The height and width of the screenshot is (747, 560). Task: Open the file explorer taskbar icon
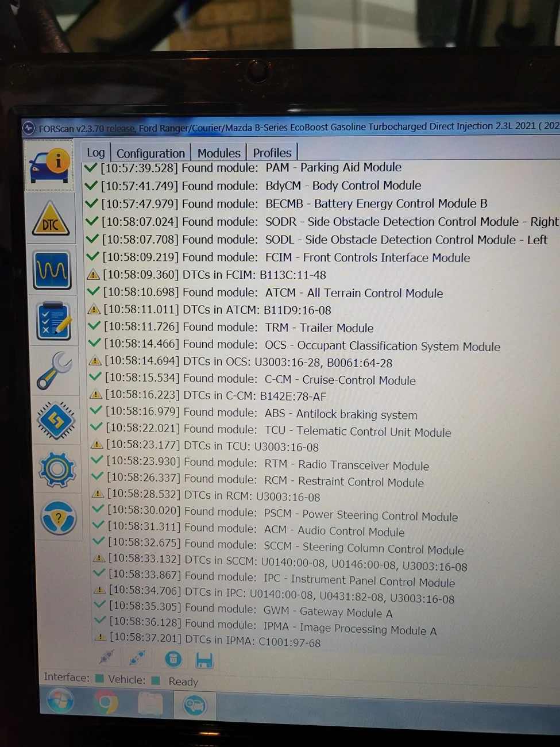(150, 704)
